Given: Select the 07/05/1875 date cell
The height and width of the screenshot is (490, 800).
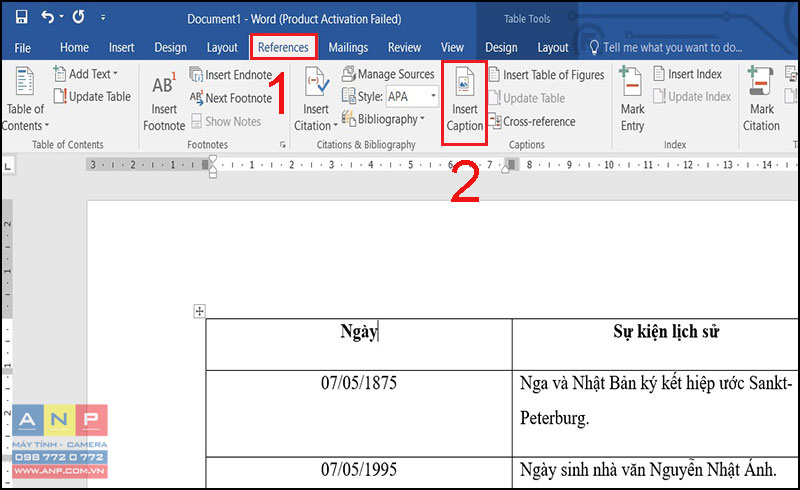Looking at the screenshot, I should (359, 413).
